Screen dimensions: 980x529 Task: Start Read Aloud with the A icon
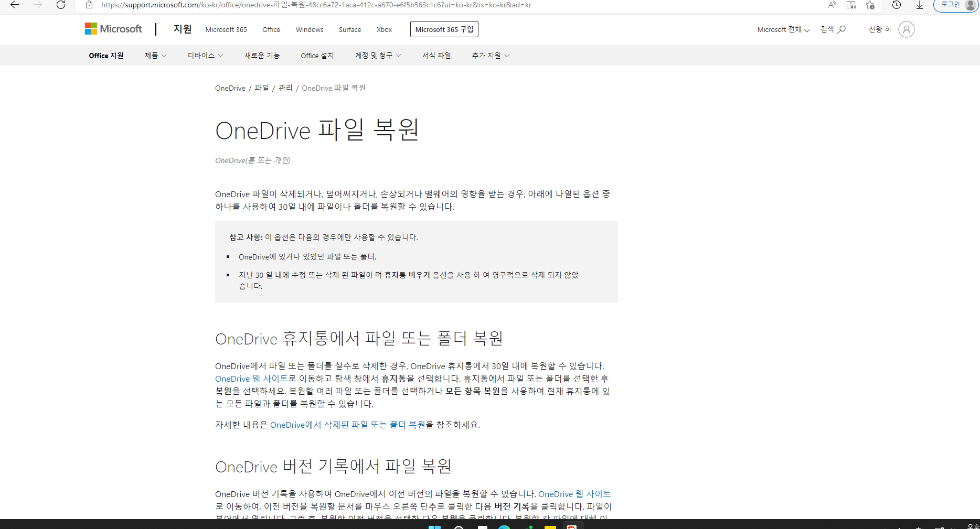point(832,5)
